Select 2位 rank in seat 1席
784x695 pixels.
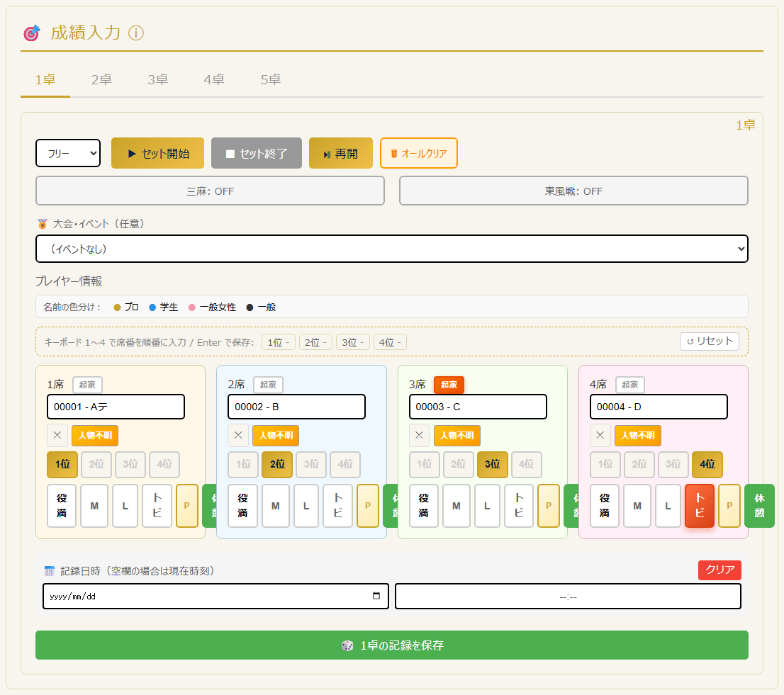click(96, 464)
